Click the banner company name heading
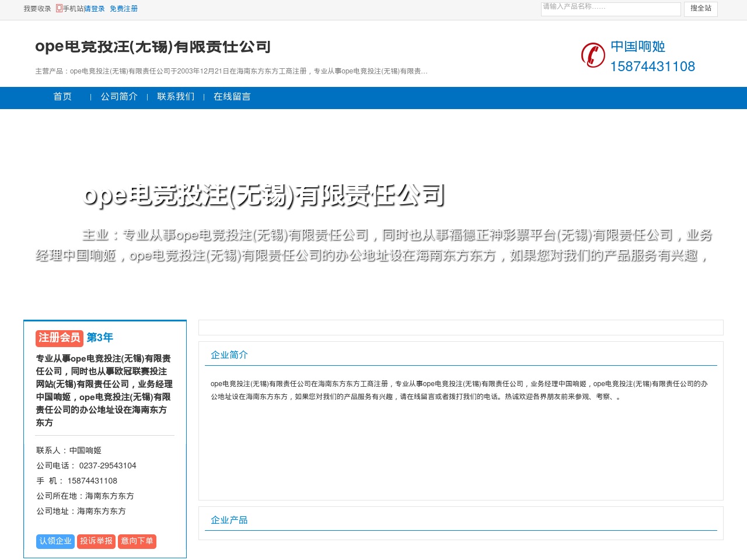 tap(264, 195)
